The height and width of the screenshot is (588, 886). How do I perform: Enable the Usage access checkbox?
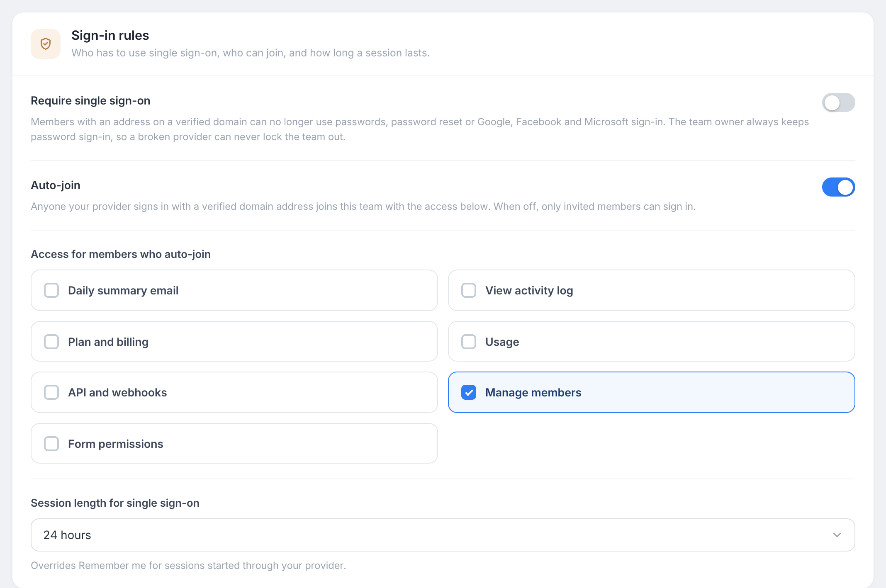coord(469,342)
